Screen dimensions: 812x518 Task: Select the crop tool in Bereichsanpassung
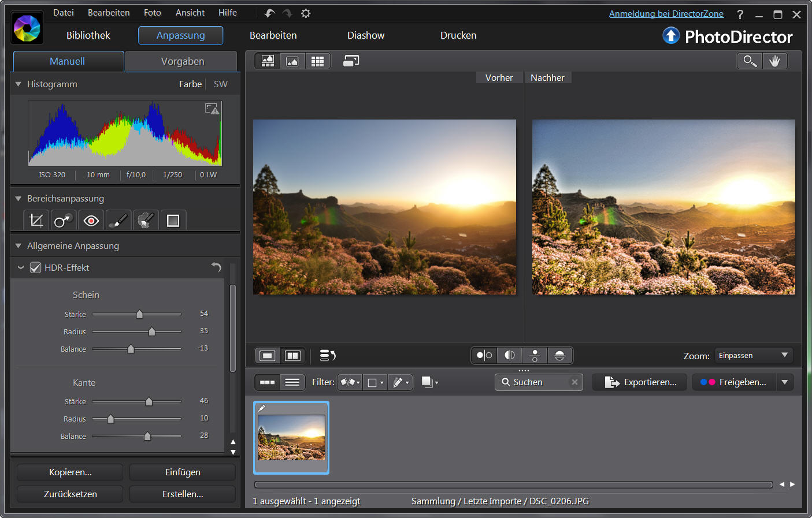click(36, 221)
